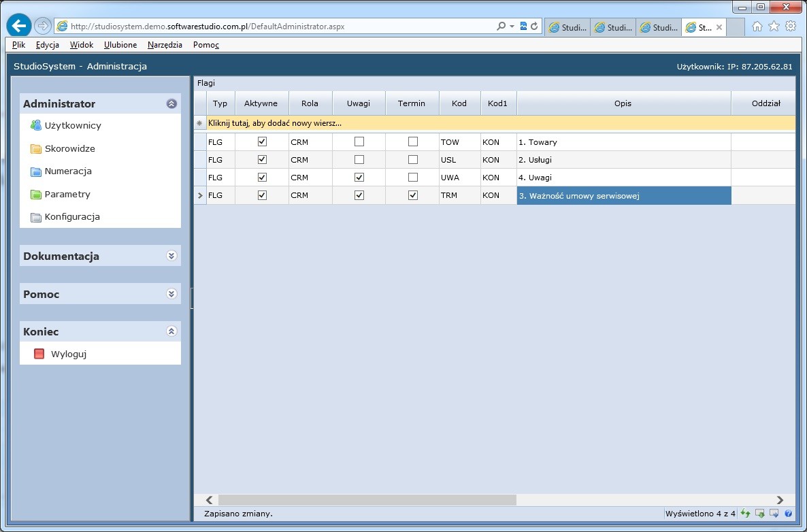Image resolution: width=807 pixels, height=532 pixels.
Task: Check Termin for the UWA row
Action: 413,177
